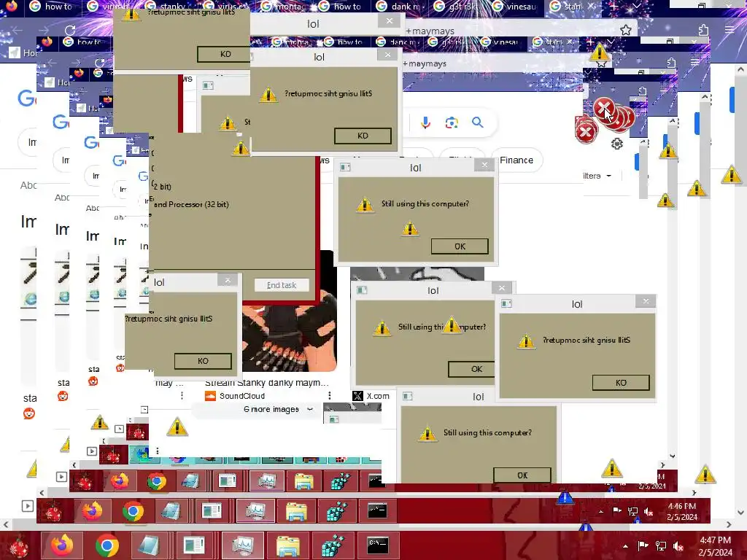The height and width of the screenshot is (560, 747).
Task: Open the 'Stream Stanky danky maym...' result link
Action: click(267, 382)
